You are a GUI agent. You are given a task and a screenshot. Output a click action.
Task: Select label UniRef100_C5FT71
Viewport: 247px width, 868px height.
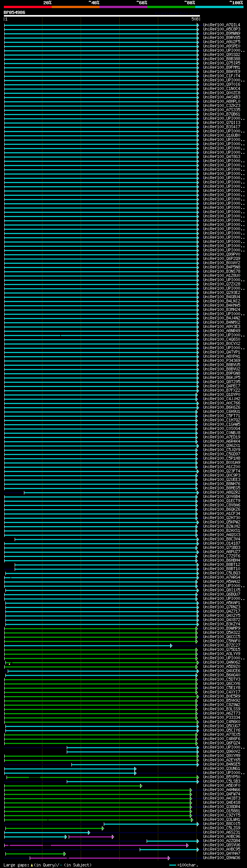(222, 416)
